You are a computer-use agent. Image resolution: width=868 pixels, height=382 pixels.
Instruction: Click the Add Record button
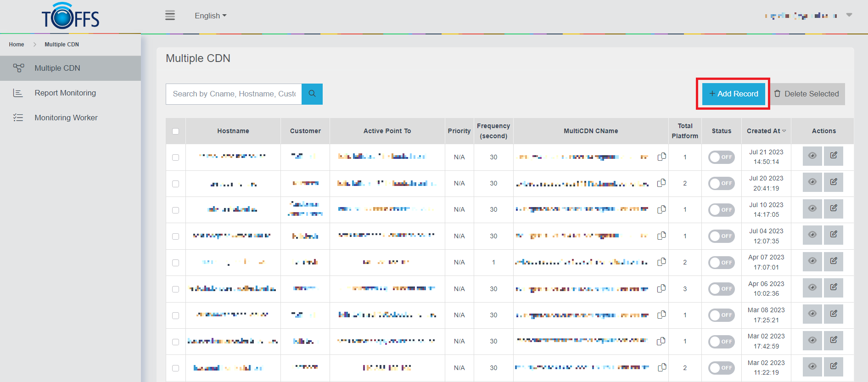733,94
